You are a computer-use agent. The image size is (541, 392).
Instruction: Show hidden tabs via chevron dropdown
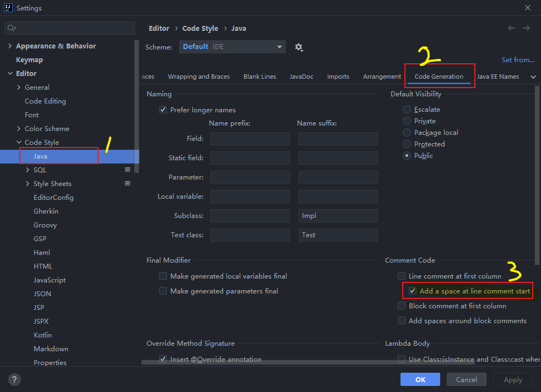(x=533, y=77)
